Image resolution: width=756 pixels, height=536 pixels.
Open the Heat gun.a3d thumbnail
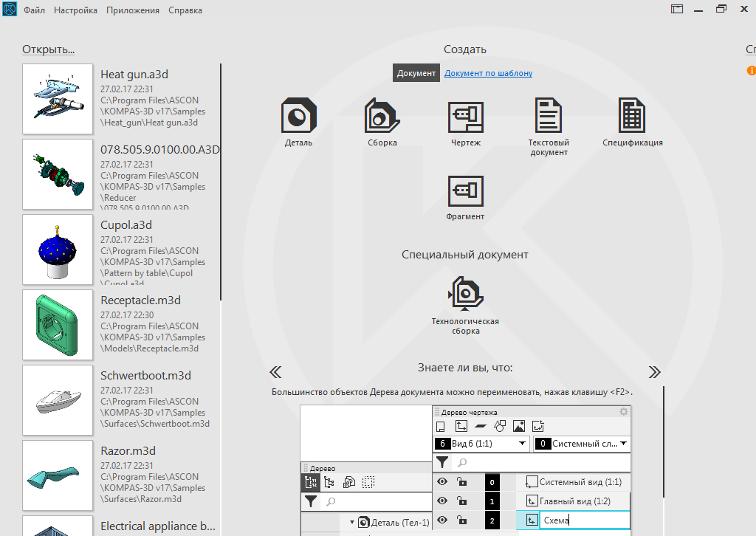coord(58,98)
